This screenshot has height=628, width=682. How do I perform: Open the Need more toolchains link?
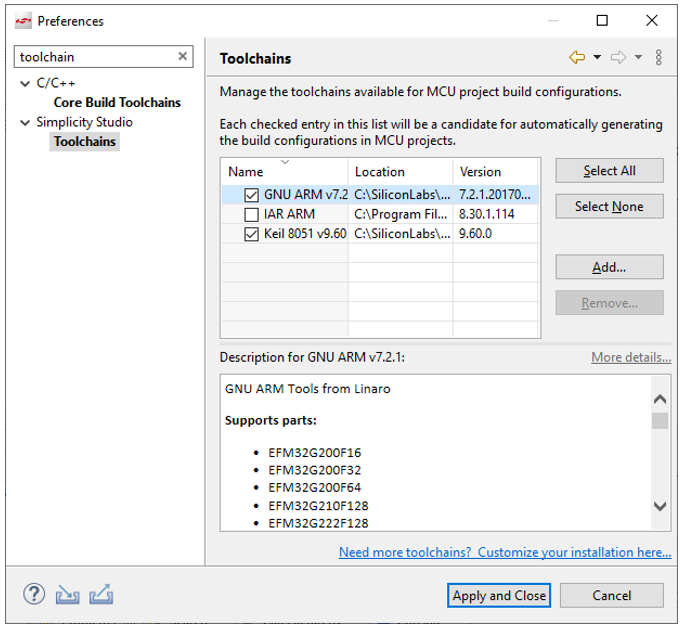[x=505, y=552]
